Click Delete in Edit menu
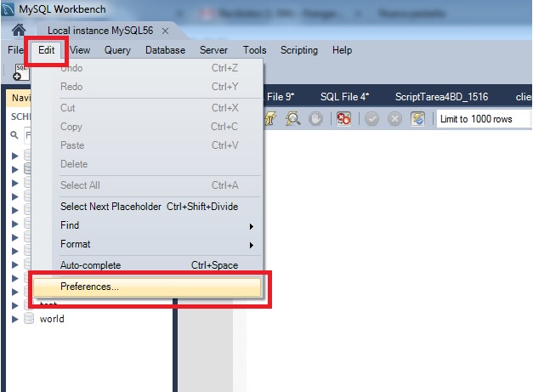Viewport: 533px width, 392px height. [147, 164]
